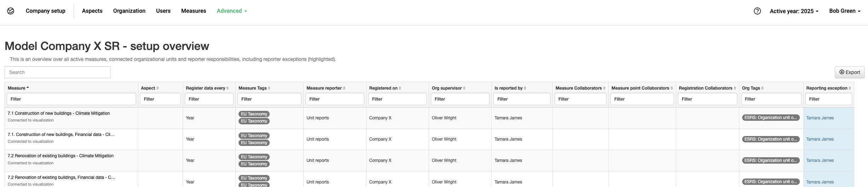Screen dimensions: 868x187
Task: Click the Export button
Action: [850, 72]
